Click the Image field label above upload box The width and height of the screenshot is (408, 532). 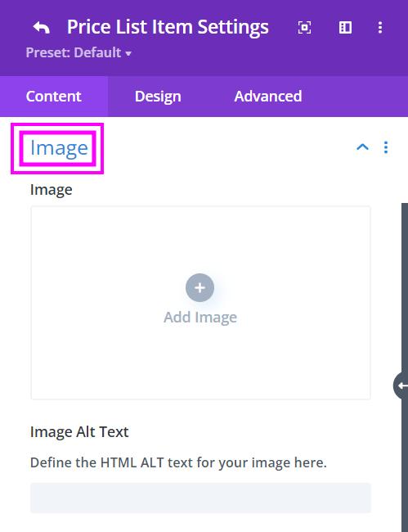[52, 190]
